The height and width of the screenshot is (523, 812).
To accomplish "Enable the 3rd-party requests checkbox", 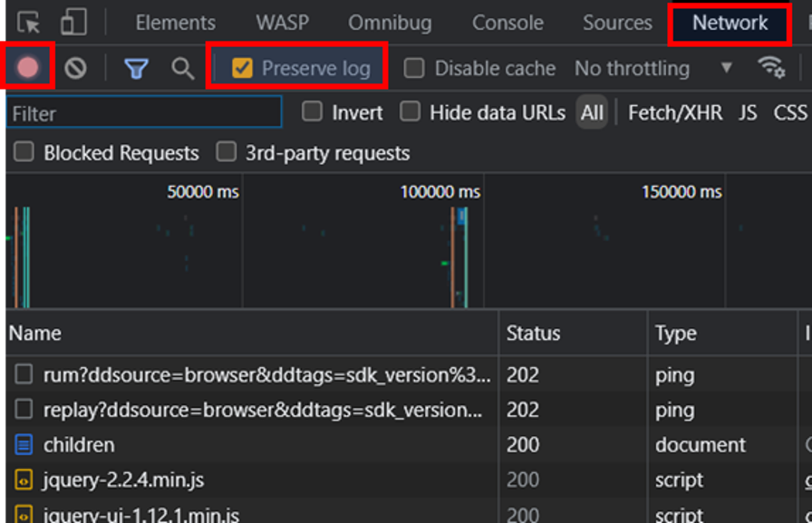I will (227, 152).
